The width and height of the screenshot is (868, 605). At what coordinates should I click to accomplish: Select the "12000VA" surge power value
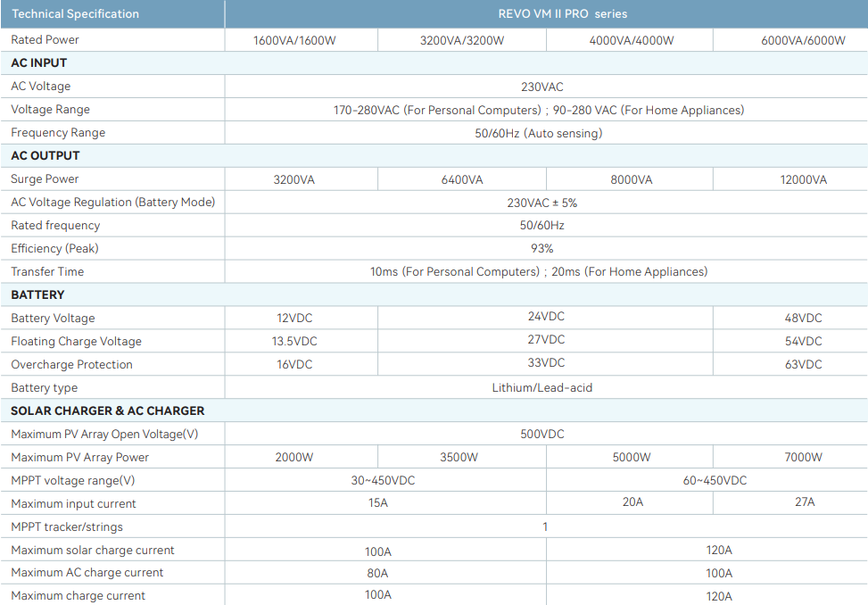pyautogui.click(x=803, y=180)
